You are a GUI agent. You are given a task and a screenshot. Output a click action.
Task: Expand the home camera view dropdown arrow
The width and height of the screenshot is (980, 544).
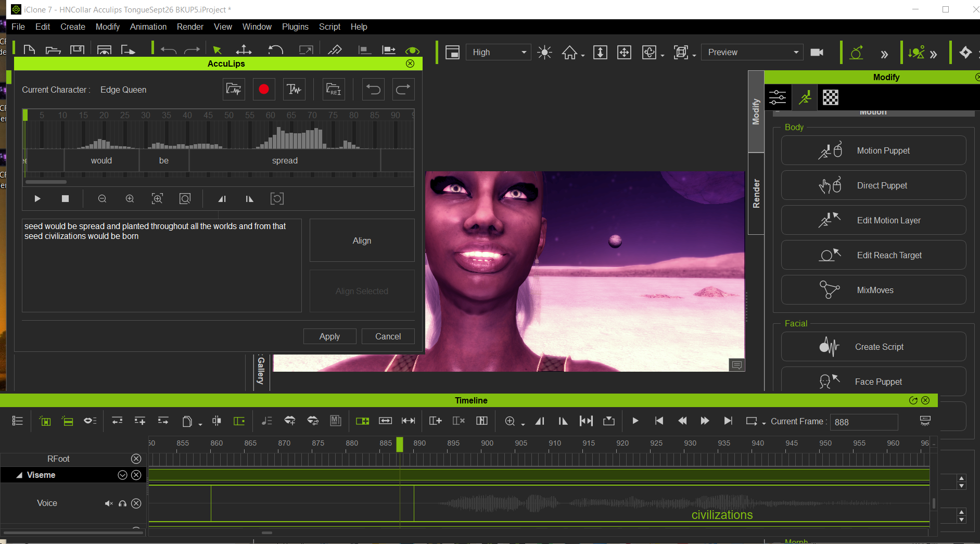pyautogui.click(x=583, y=55)
